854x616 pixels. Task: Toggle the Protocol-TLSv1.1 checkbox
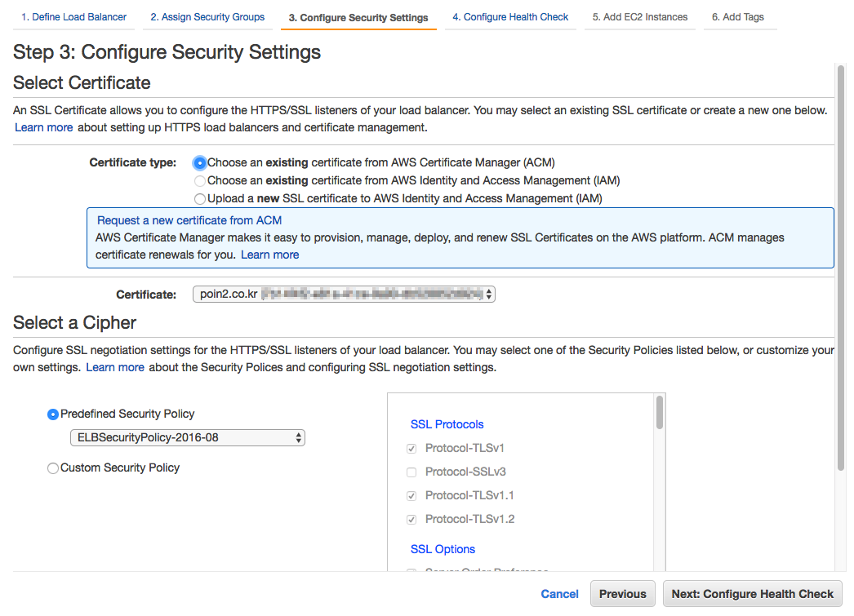click(x=411, y=496)
